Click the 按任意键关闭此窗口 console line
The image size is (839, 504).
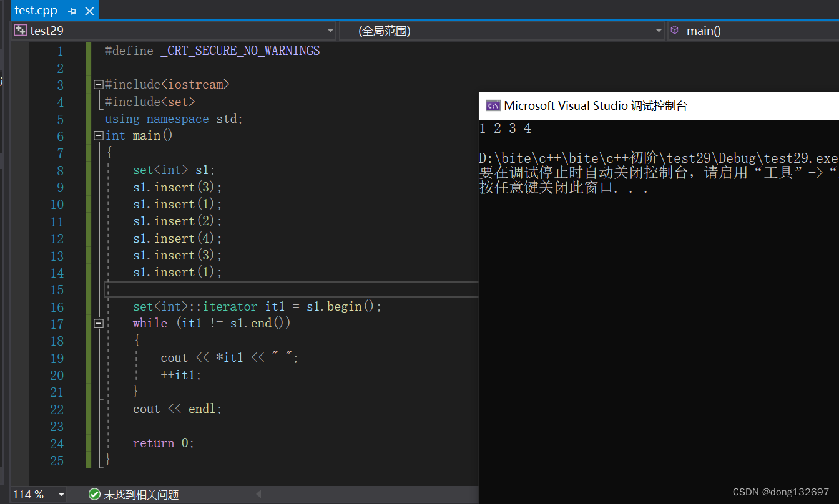click(x=564, y=188)
